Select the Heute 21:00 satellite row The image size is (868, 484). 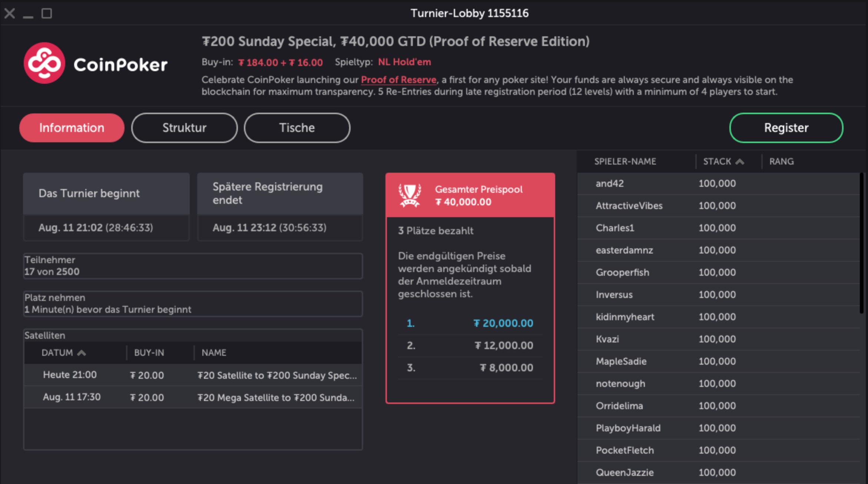pos(193,375)
